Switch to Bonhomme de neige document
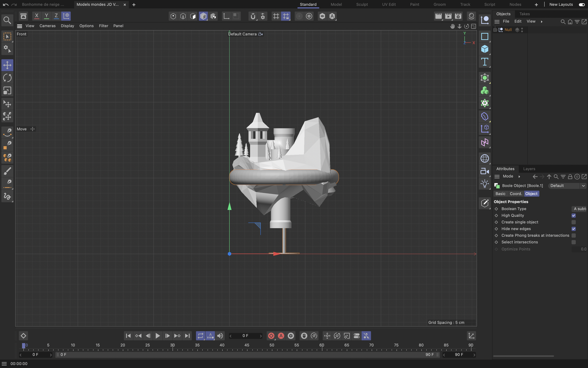Viewport: 588px width, 368px height. pos(43,4)
